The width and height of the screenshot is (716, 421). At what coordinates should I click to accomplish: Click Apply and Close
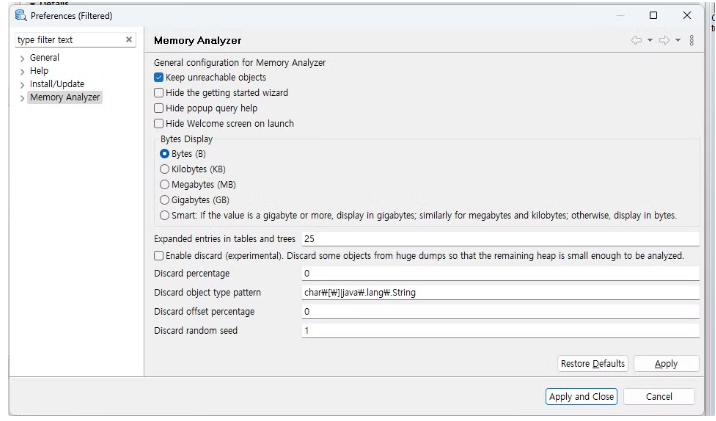581,396
